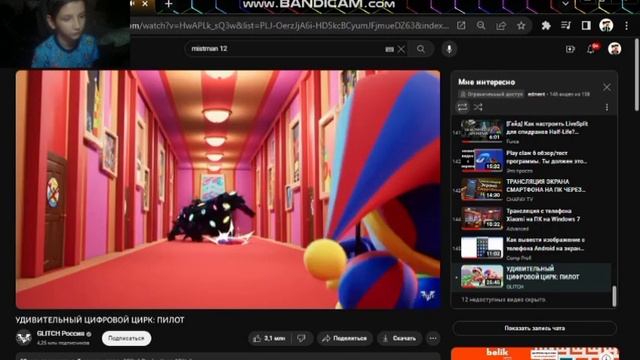Open YouTube notifications bell
Viewport: 640px width, 360px height.
click(591, 49)
